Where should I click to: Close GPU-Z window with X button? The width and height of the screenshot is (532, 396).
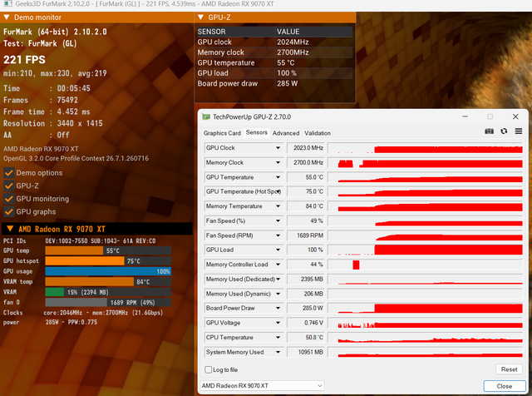515,116
